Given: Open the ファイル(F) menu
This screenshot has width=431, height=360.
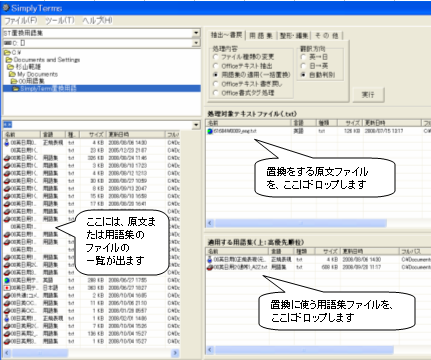Looking at the screenshot, I should pyautogui.click(x=21, y=21).
